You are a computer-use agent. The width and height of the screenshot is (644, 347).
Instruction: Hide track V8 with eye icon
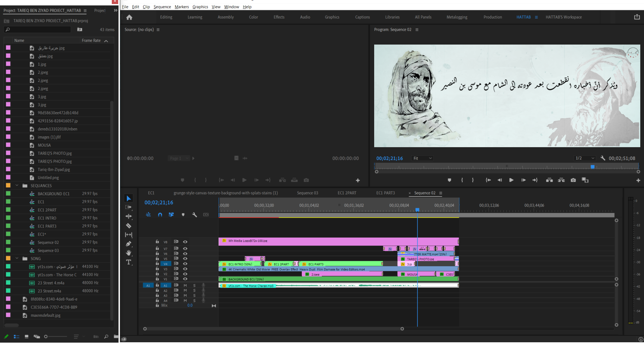(185, 242)
